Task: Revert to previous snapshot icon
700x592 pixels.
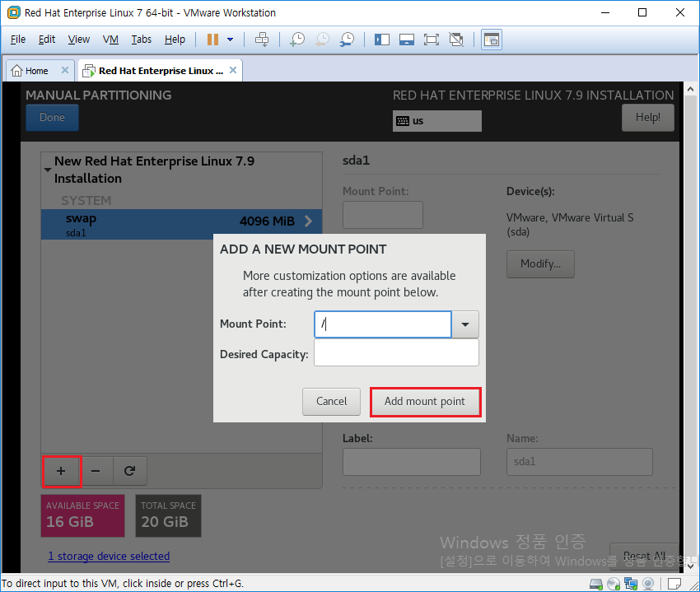Action: 322,40
